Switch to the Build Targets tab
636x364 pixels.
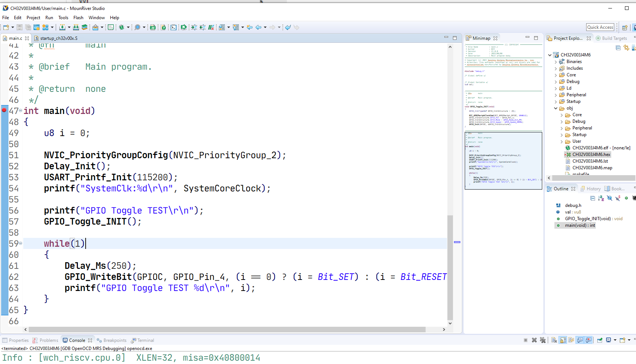click(612, 38)
